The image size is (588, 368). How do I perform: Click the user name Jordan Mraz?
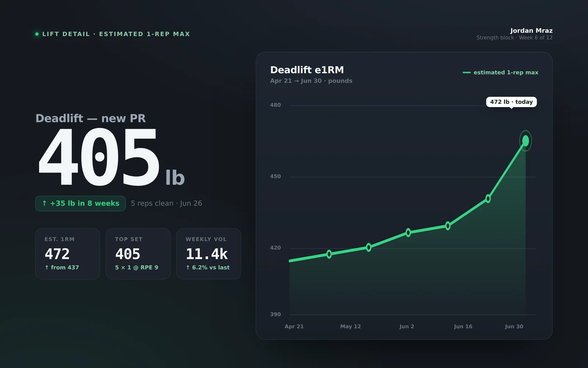[531, 31]
